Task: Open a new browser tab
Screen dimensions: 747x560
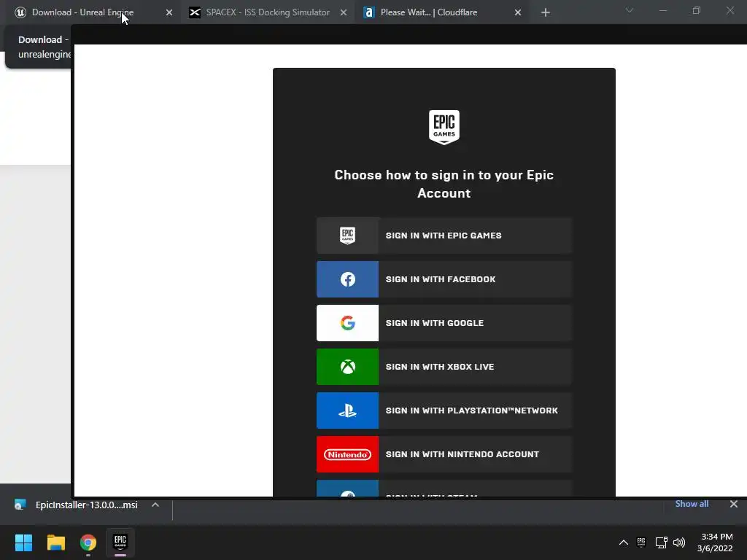Action: (546, 13)
